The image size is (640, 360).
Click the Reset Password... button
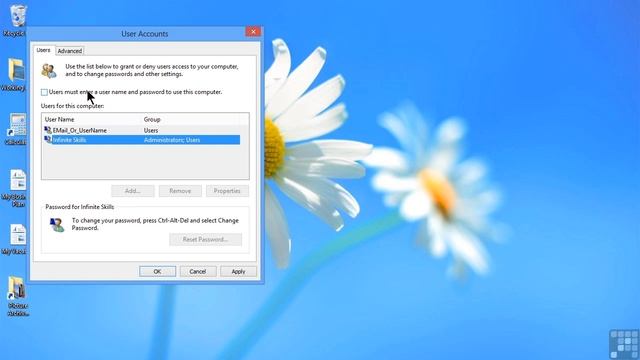(205, 240)
